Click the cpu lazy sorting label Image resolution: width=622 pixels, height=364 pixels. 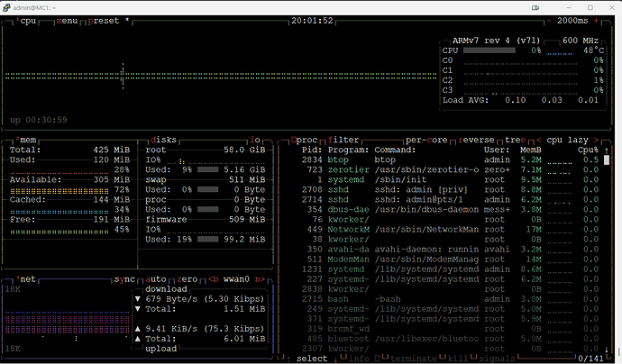click(x=567, y=140)
